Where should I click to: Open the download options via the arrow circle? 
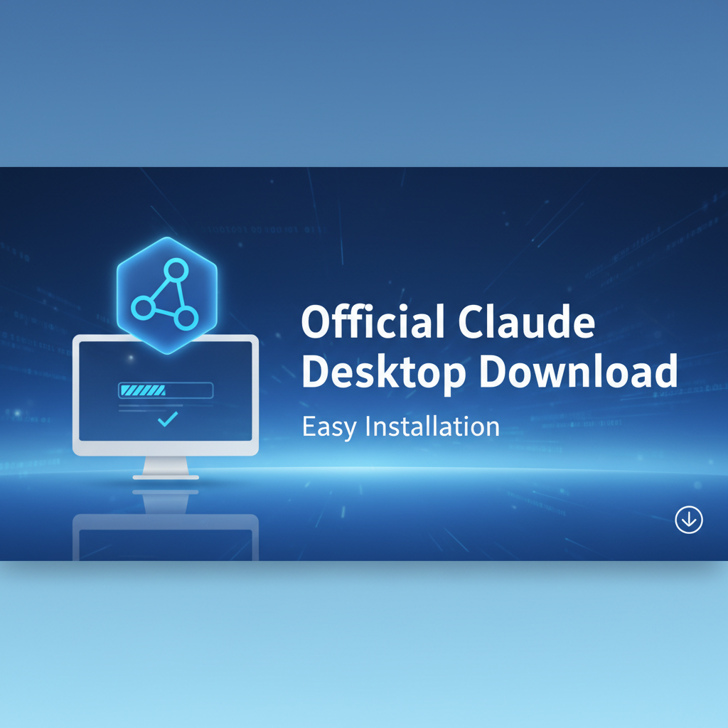tap(687, 520)
